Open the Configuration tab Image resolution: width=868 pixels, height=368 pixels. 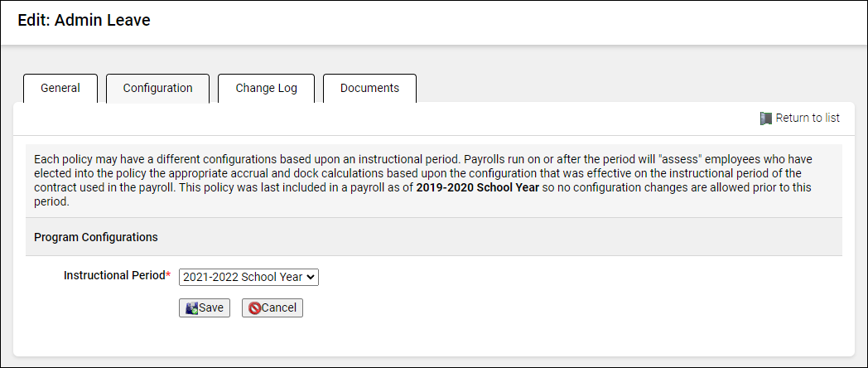tap(157, 88)
